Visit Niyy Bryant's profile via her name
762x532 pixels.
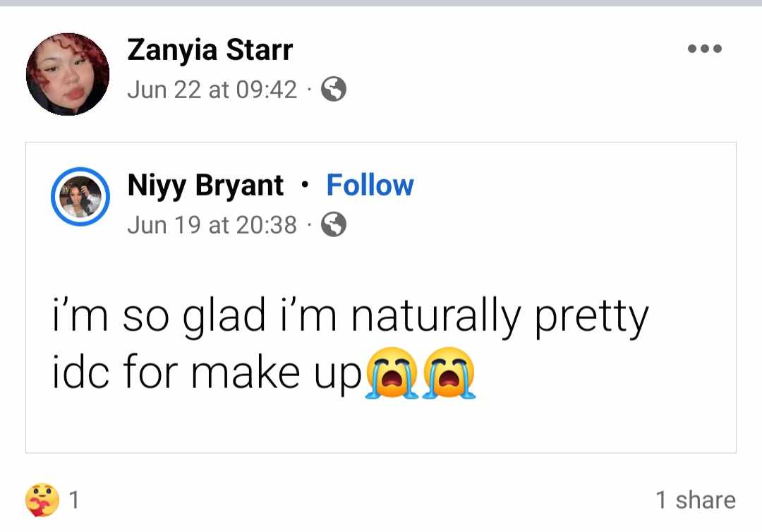click(205, 186)
